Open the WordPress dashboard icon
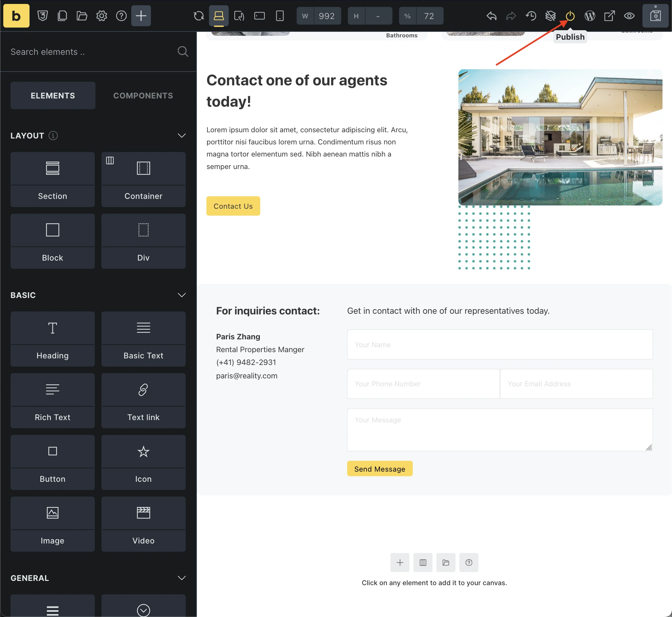The height and width of the screenshot is (617, 672). point(590,16)
